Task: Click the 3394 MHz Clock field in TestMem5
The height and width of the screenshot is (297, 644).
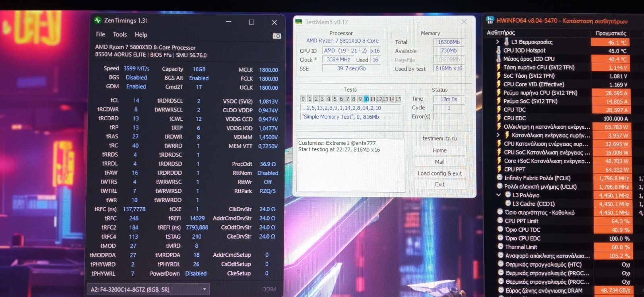Action: (338, 60)
